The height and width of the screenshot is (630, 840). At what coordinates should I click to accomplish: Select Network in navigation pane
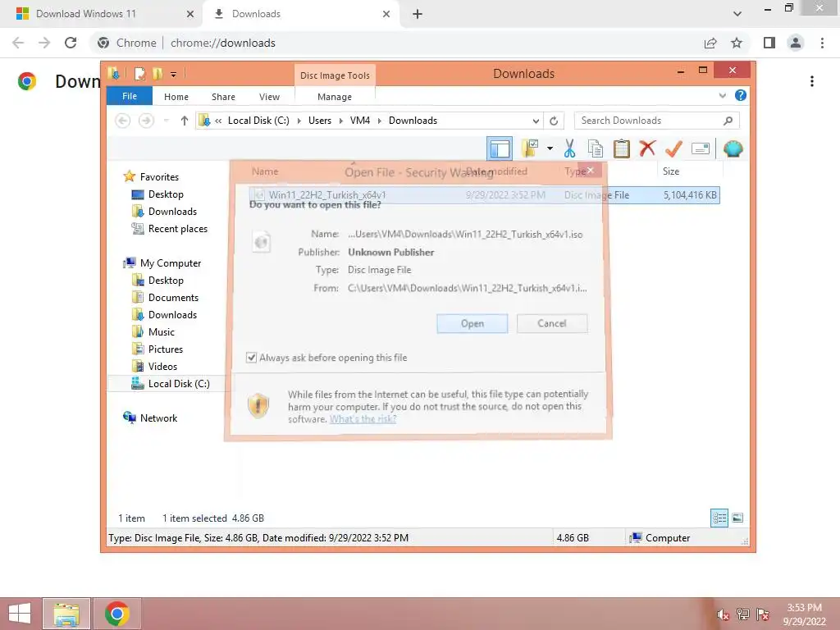158,418
